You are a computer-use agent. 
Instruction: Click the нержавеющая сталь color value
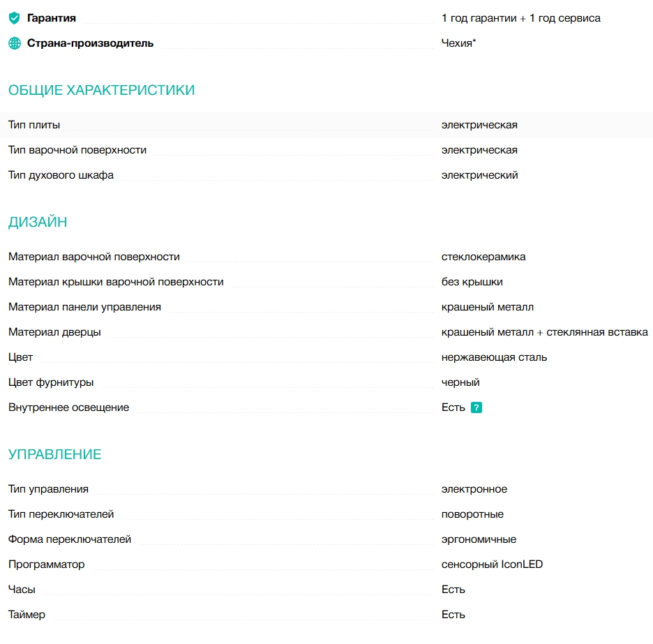click(x=494, y=357)
